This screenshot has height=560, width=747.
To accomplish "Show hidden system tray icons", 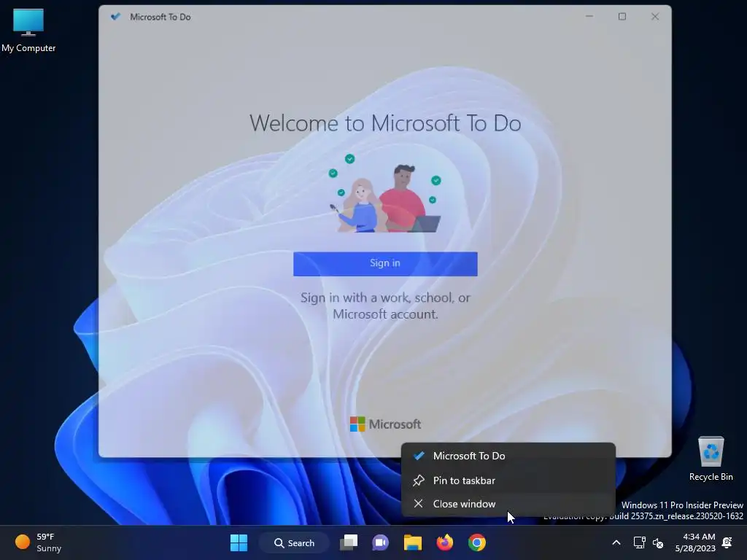I will coord(616,542).
